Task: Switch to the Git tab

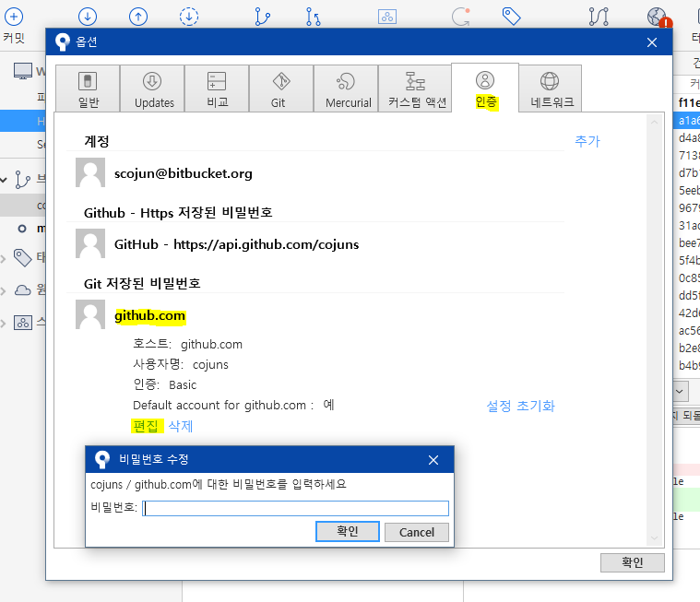Action: click(281, 89)
